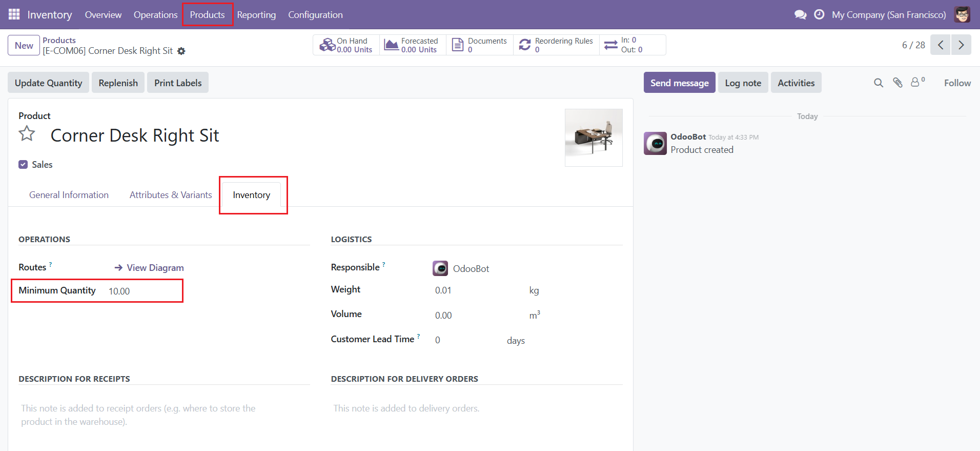Viewport: 980px width, 451px height.
Task: Click the gear icon beside product breadcrumb
Action: 181,51
